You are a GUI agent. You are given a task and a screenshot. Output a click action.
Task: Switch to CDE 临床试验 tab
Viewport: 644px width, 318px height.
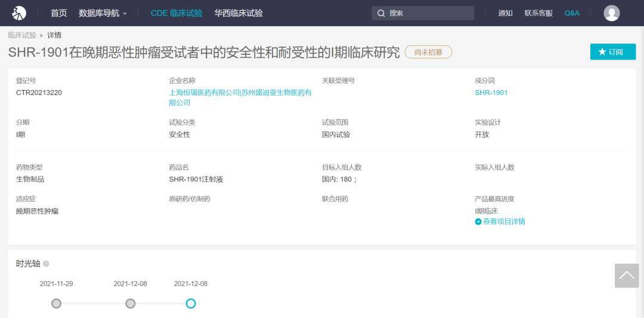coord(176,13)
